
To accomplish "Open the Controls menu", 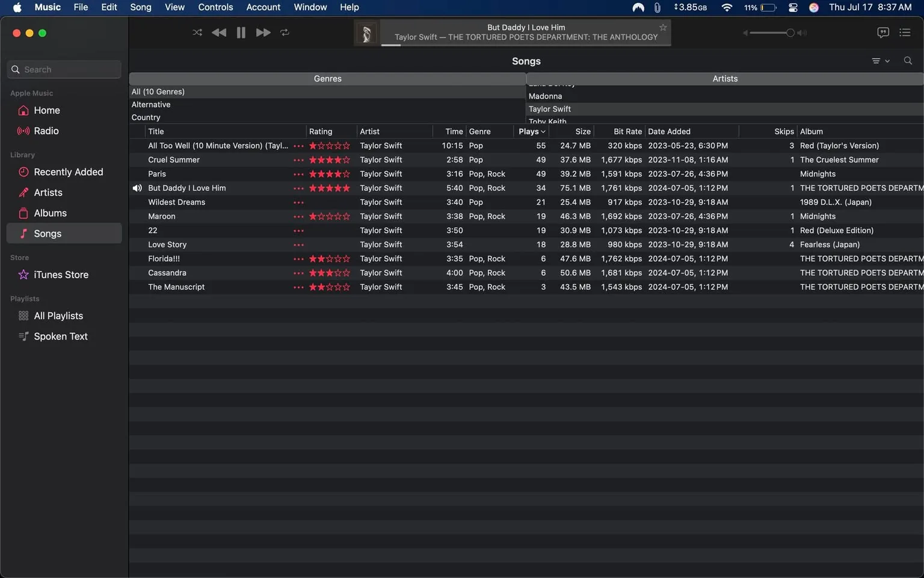I will point(215,7).
